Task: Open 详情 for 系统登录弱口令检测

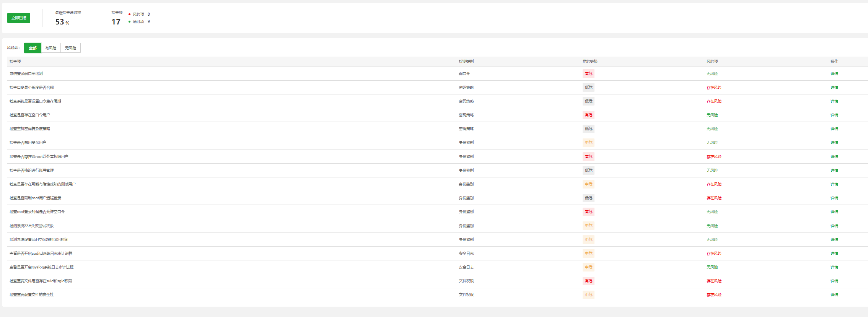Action: click(x=834, y=74)
